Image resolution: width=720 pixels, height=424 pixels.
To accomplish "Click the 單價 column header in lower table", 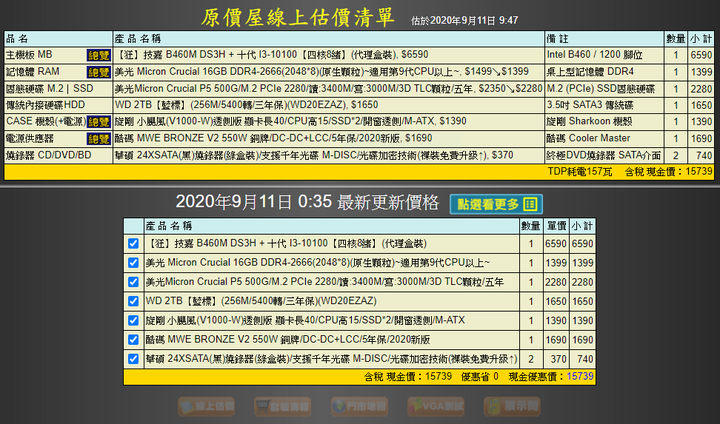I will [x=556, y=226].
